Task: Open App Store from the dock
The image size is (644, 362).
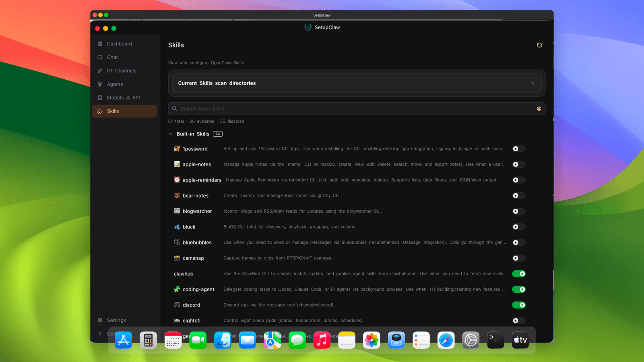Action: click(x=124, y=340)
